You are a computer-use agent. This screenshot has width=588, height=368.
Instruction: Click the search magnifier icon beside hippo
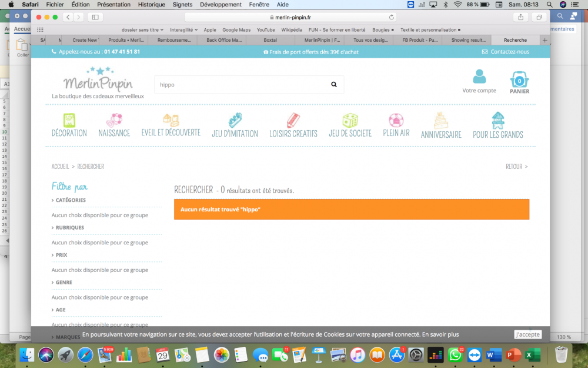tap(334, 84)
